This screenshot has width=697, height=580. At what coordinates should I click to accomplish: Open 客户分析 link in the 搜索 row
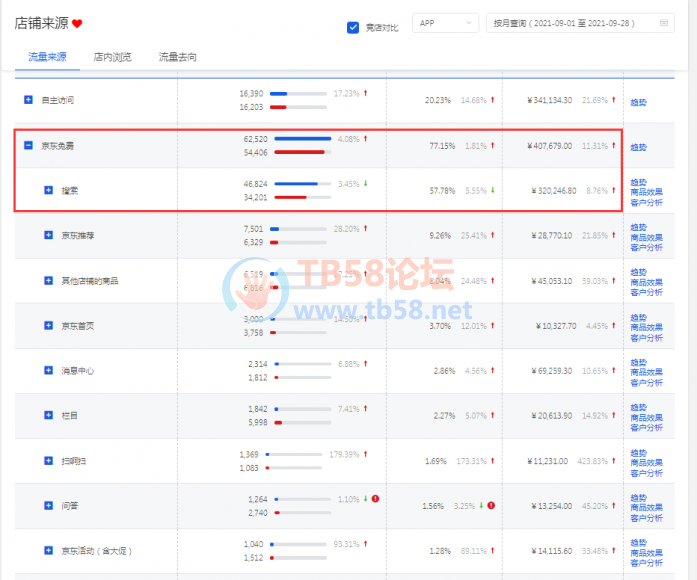[646, 203]
